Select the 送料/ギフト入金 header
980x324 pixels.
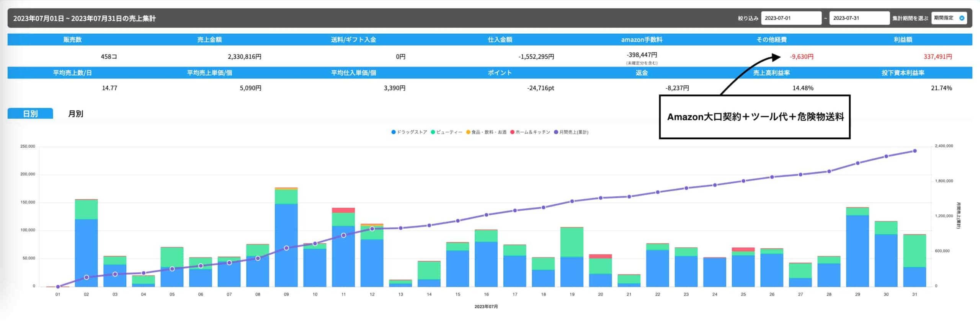tap(353, 39)
